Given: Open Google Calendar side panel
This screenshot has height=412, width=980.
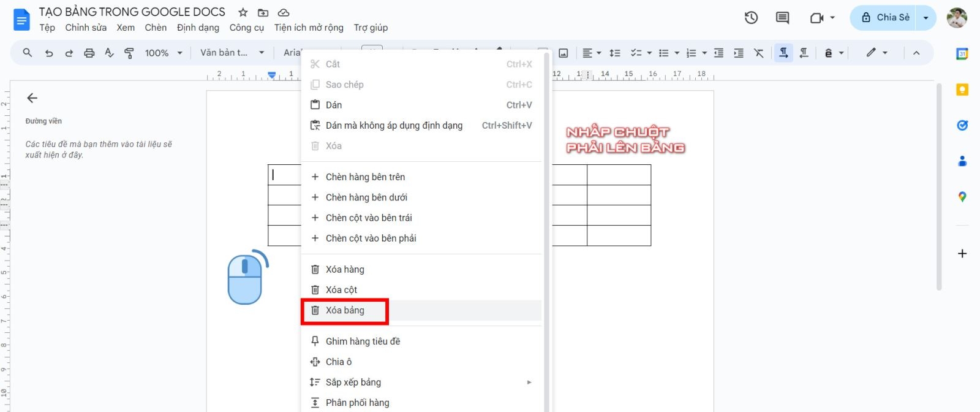Looking at the screenshot, I should coord(962,54).
